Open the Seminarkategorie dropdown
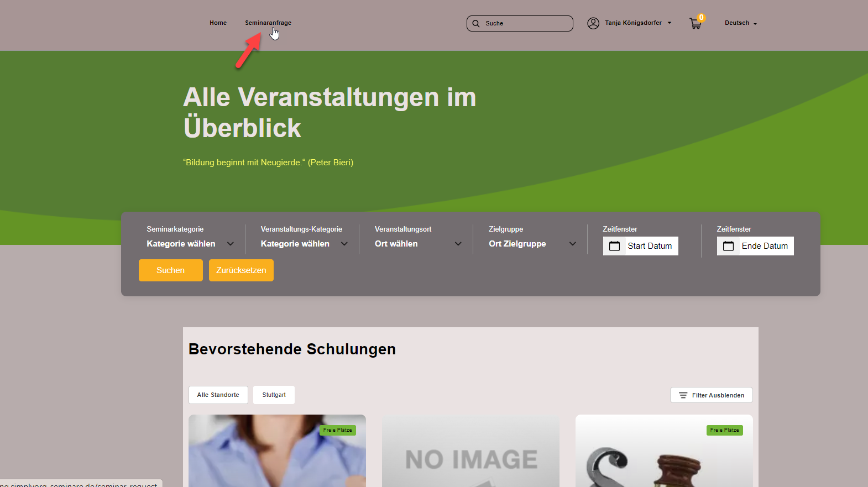Image resolution: width=868 pixels, height=487 pixels. click(x=190, y=244)
